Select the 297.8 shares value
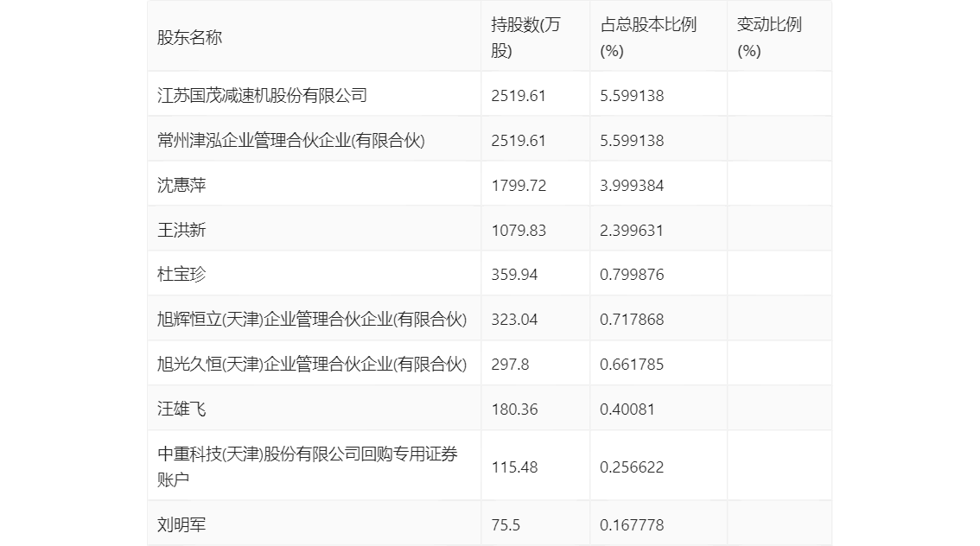This screenshot has width=980, height=546. click(x=509, y=365)
